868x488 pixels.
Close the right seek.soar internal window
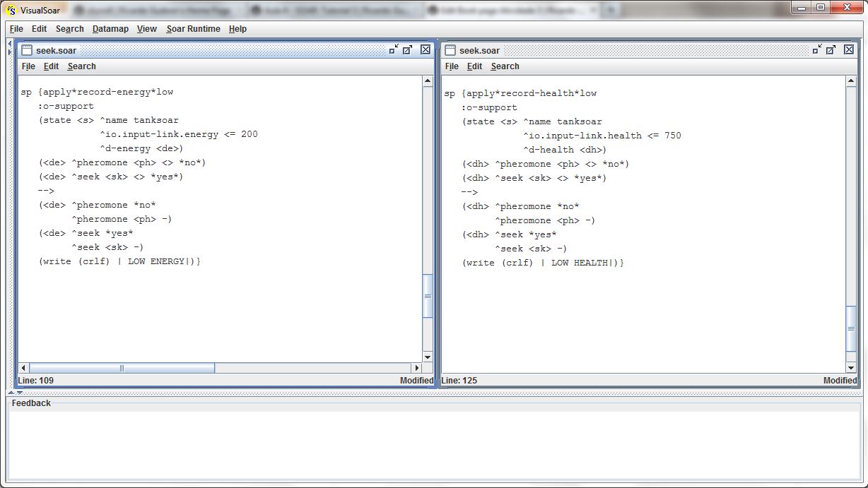pos(849,49)
